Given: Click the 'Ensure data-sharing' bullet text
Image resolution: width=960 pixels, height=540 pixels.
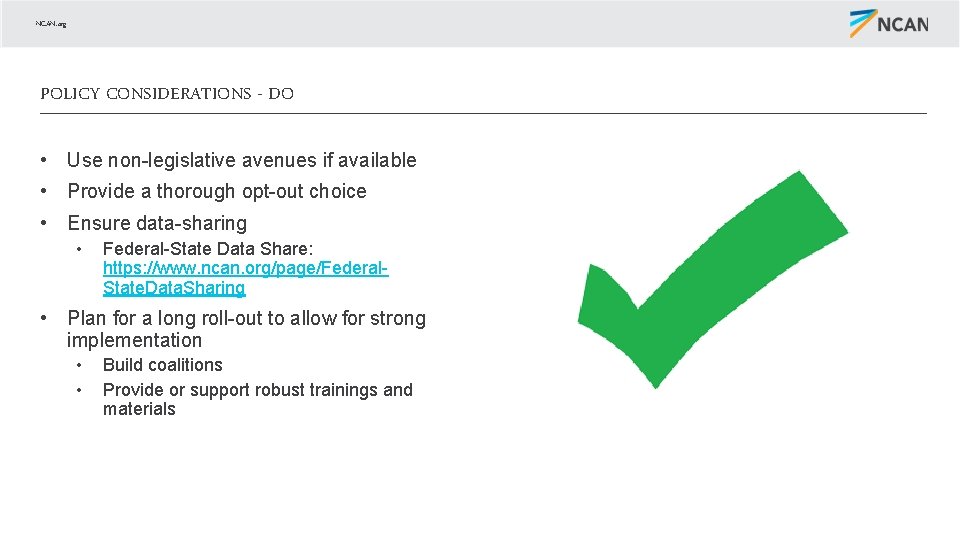Looking at the screenshot, I should (x=157, y=223).
